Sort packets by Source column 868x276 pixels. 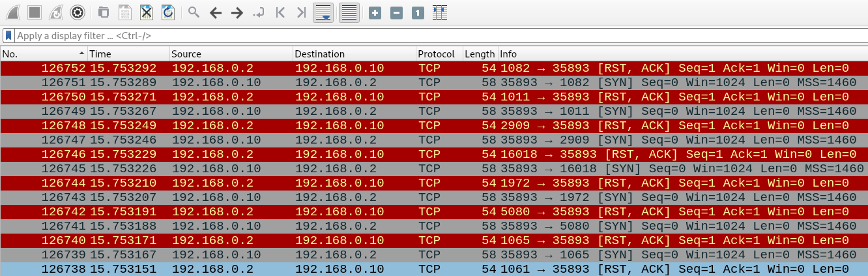tap(231, 54)
